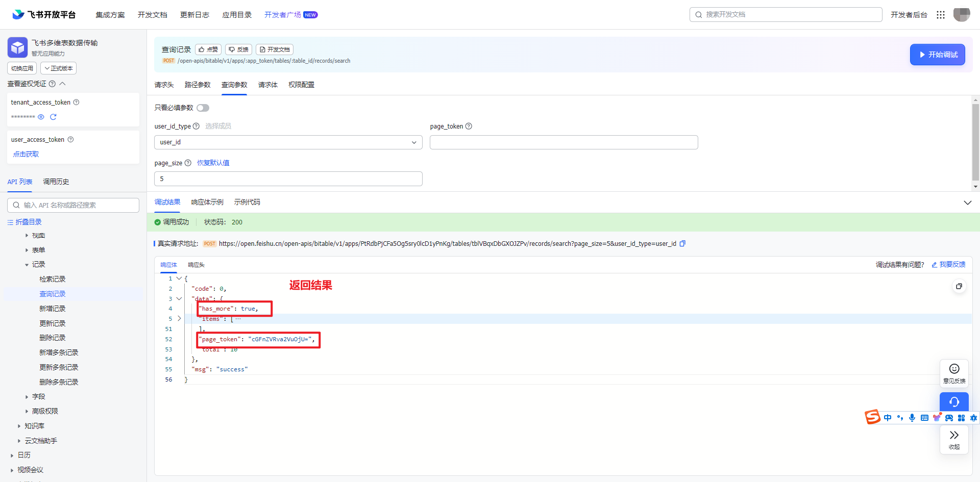
Task: Open the user avatar menu
Action: pyautogui.click(x=962, y=14)
